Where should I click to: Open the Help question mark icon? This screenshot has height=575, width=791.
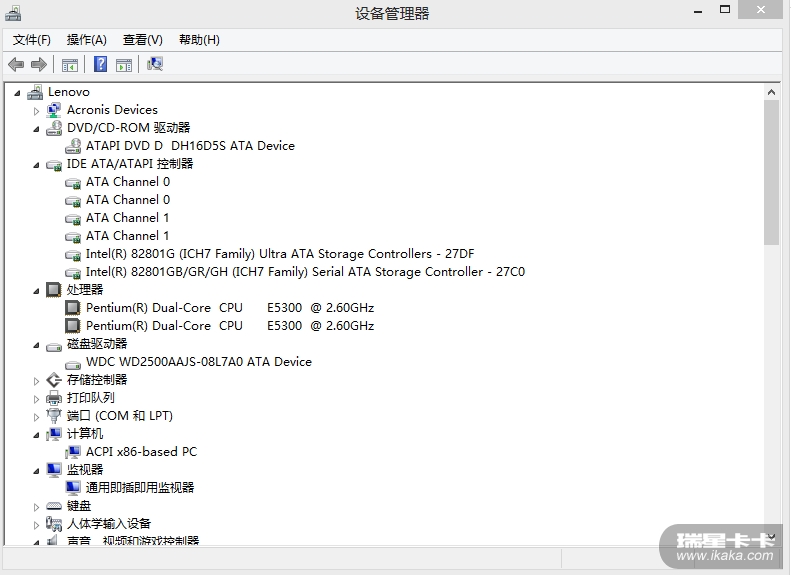coord(100,64)
